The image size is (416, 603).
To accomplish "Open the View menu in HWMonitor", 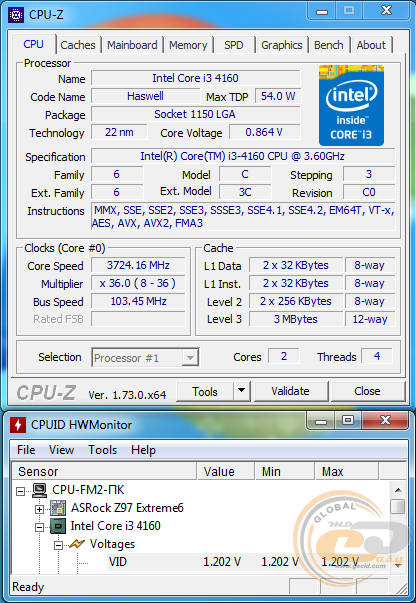I will tap(61, 450).
